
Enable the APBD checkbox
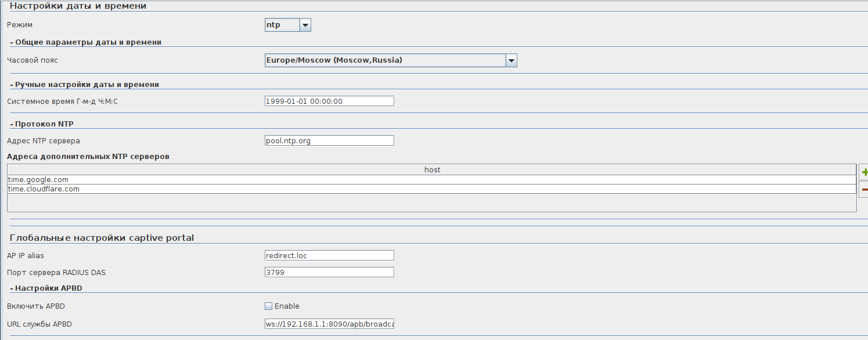point(268,306)
